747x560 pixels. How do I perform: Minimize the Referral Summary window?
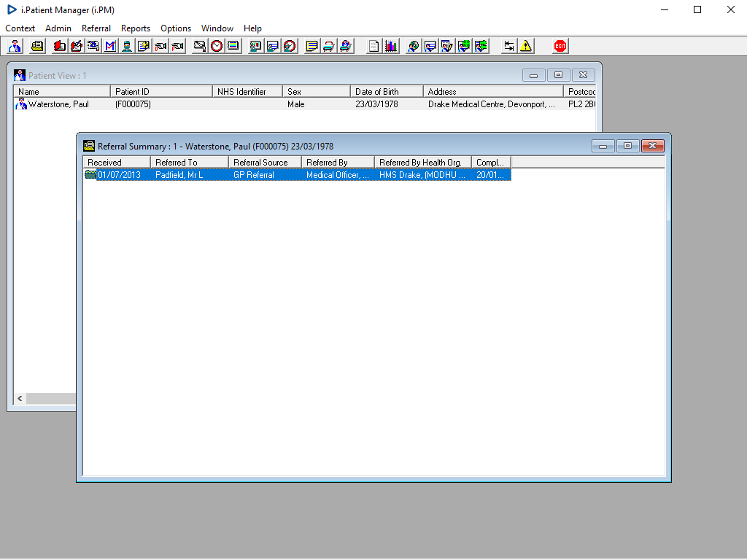[x=603, y=146]
